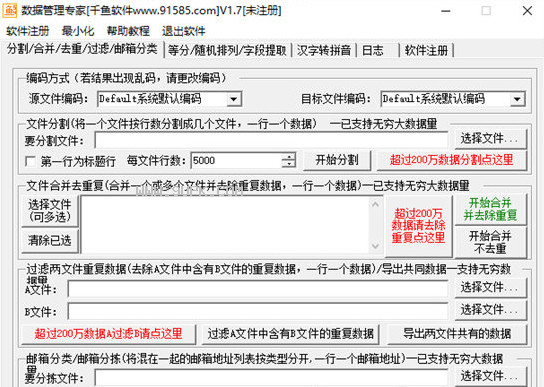Click the 开始分割 button
The image size is (544, 387).
point(337,160)
